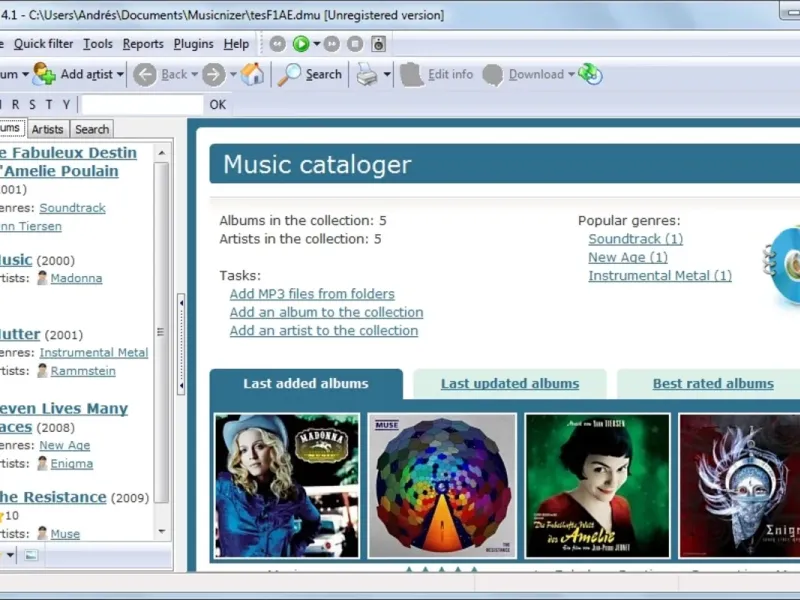Go to the Home page icon
Viewport: 800px width, 600px height.
(x=253, y=74)
